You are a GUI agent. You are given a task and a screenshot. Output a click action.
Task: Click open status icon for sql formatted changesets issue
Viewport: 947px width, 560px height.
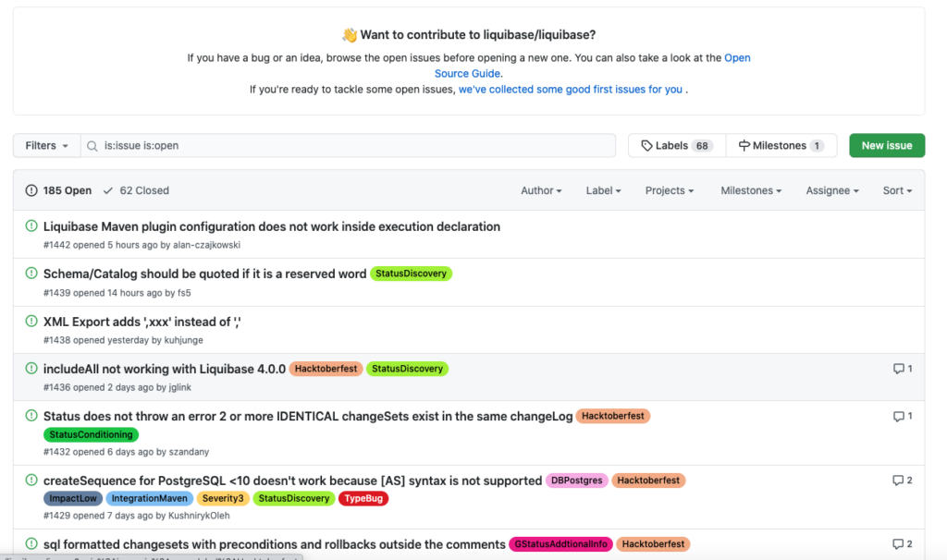click(x=31, y=543)
